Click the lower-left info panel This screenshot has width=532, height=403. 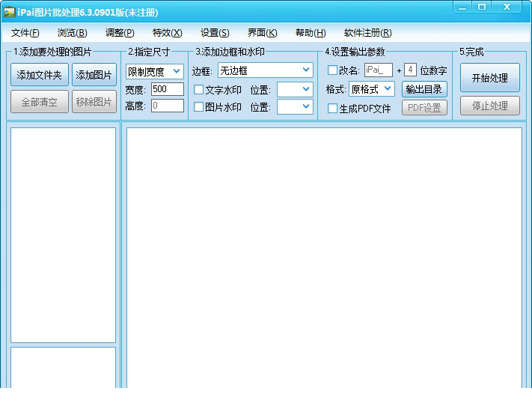pos(63,367)
